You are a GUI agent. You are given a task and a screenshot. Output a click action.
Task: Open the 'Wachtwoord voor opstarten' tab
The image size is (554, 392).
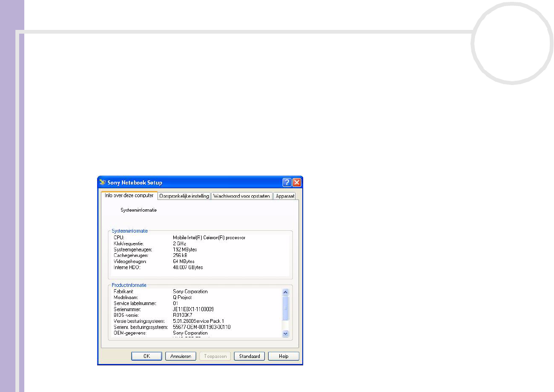point(241,196)
